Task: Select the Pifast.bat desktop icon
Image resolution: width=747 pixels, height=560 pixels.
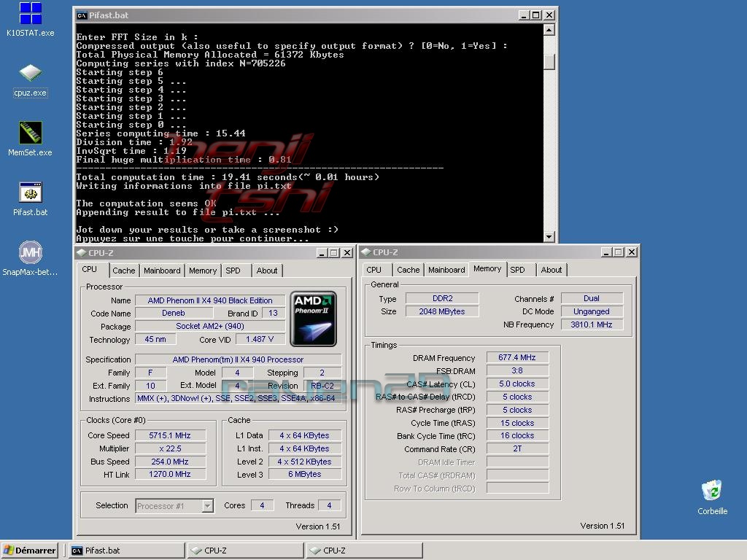Action: pyautogui.click(x=30, y=199)
